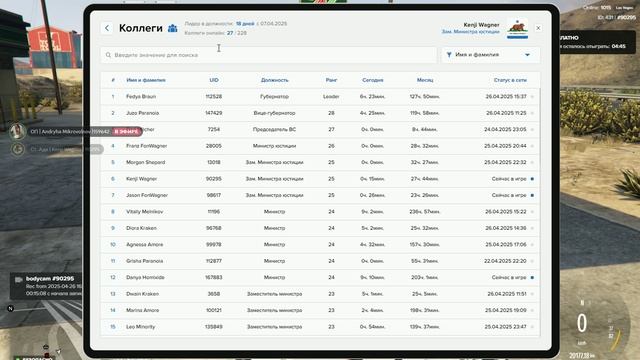Click the В ЭФИРЕ badge in the game overlay
The image size is (640, 360).
[126, 131]
